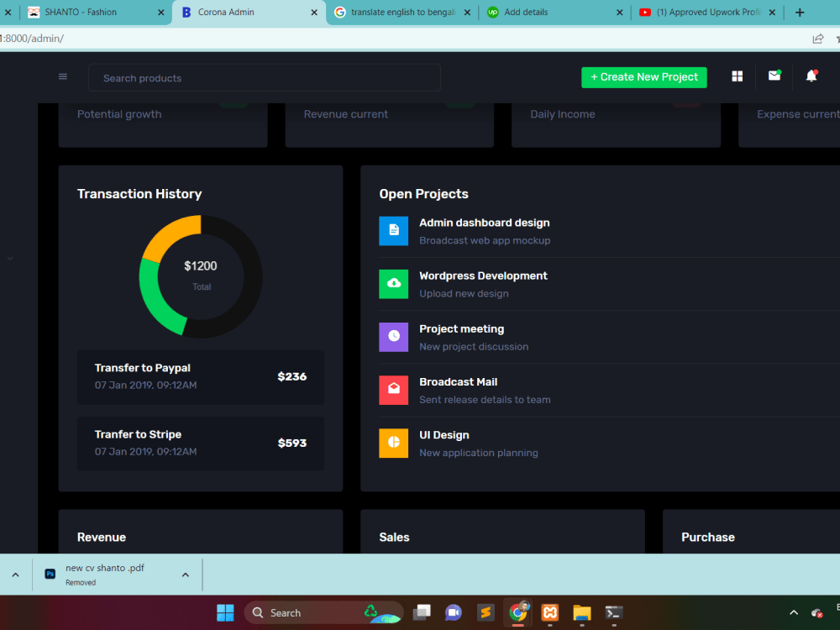Open the notifications bell icon
Screen dimensions: 840x630
pyautogui.click(x=811, y=76)
